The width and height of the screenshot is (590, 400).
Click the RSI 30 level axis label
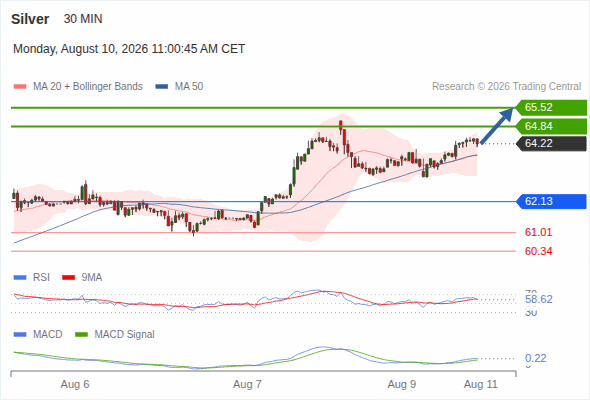[531, 313]
